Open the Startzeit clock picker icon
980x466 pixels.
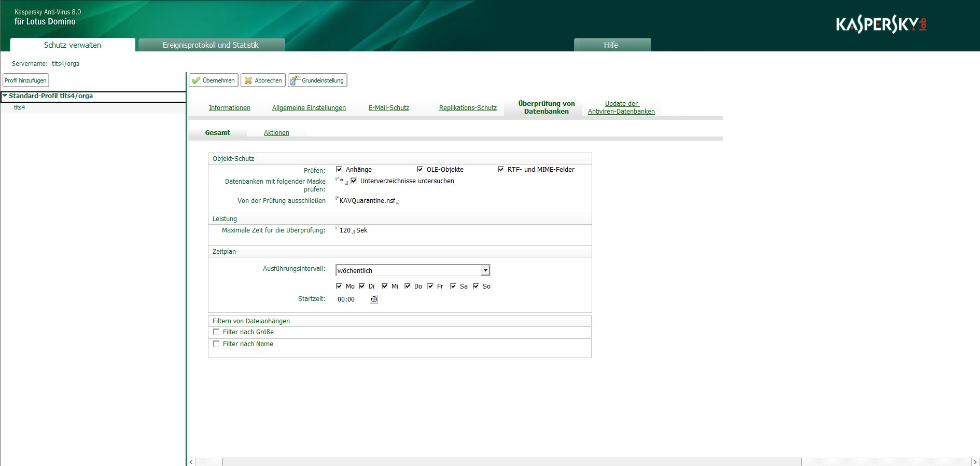point(374,299)
